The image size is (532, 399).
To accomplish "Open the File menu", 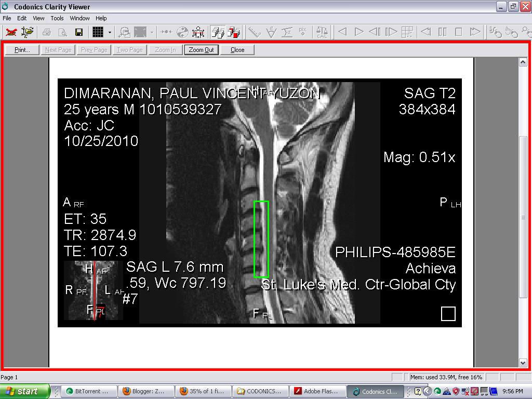I will 7,18.
